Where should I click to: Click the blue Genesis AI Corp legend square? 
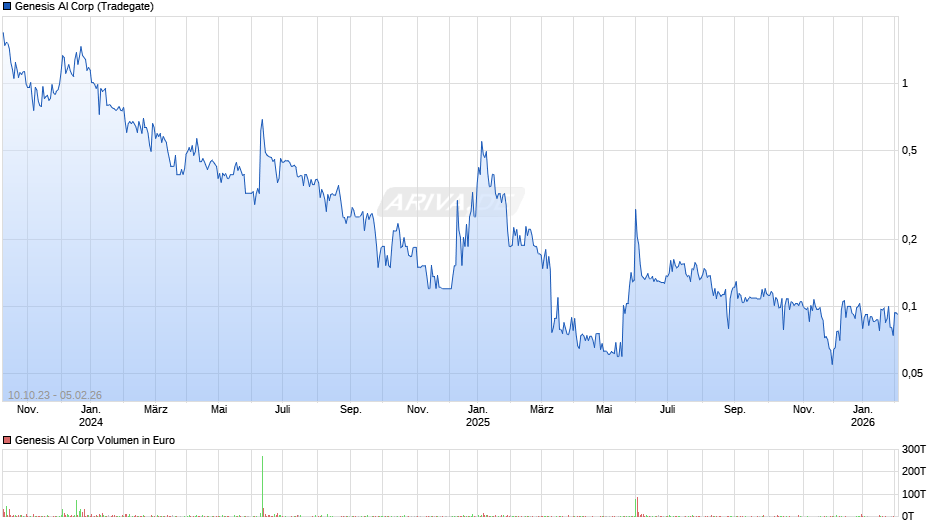point(7,7)
